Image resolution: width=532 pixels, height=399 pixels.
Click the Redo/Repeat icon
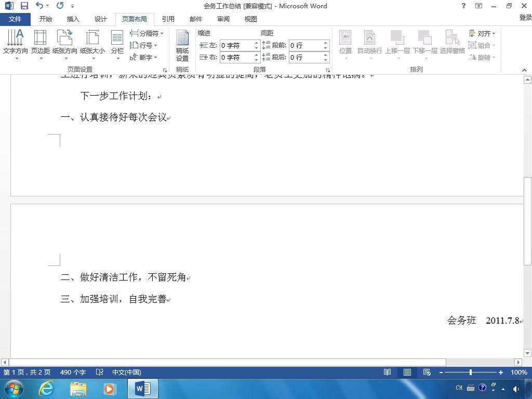(60, 5)
